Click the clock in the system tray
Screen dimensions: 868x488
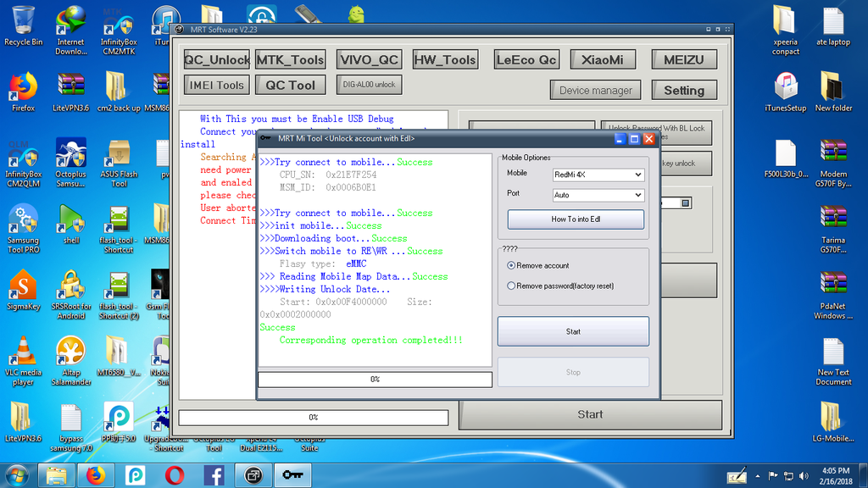(837, 474)
